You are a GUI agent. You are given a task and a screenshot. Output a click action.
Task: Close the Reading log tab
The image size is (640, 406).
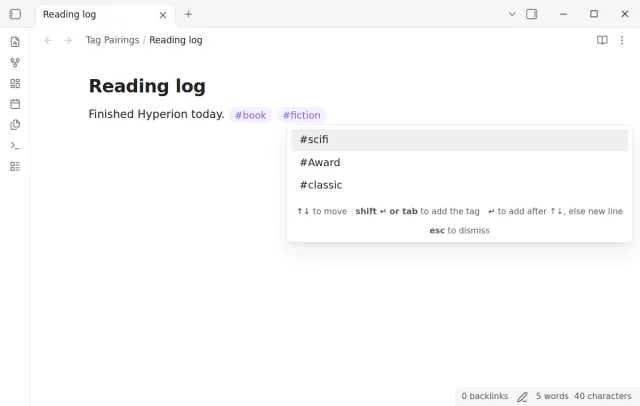point(163,15)
